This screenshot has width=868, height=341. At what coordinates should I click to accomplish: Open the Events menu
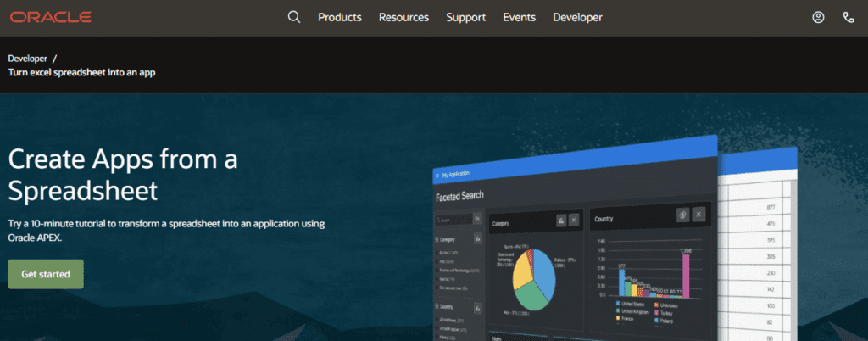tap(520, 17)
